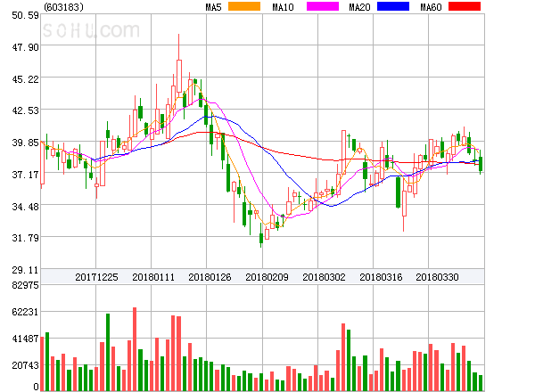Click the 34.48 price axis label
535x392 pixels.
click(26, 207)
